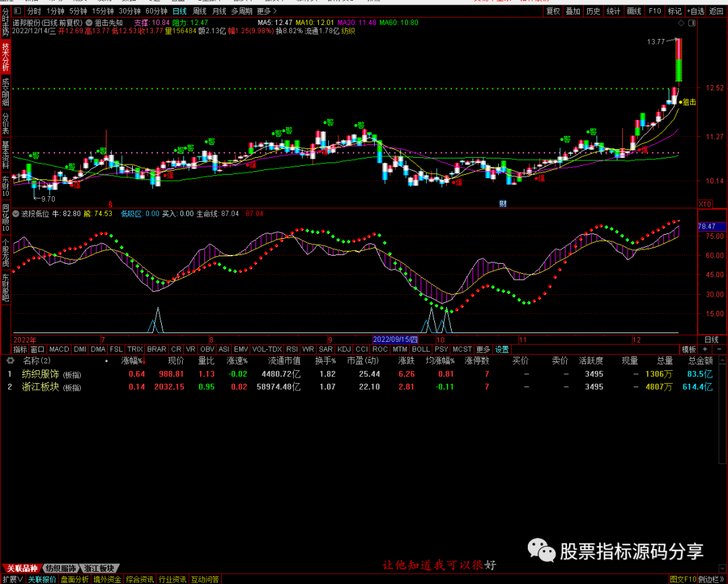Select the 月线 monthly period
The width and height of the screenshot is (728, 584).
[x=219, y=11]
